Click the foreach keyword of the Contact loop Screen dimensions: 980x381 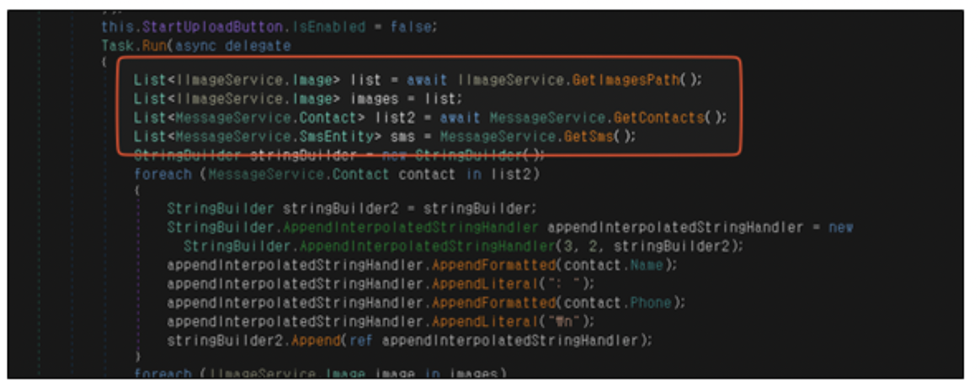[163, 174]
